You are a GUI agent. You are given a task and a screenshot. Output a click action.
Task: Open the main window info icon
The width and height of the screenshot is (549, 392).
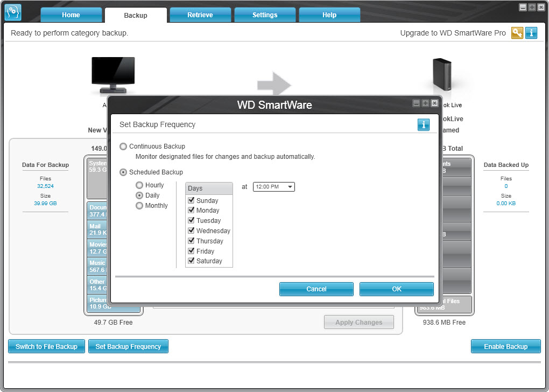[x=531, y=33]
